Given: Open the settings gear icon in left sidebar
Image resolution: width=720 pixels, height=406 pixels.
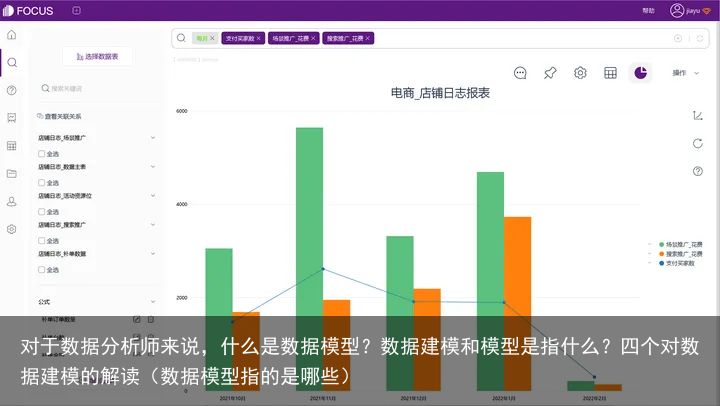Looking at the screenshot, I should coord(12,229).
